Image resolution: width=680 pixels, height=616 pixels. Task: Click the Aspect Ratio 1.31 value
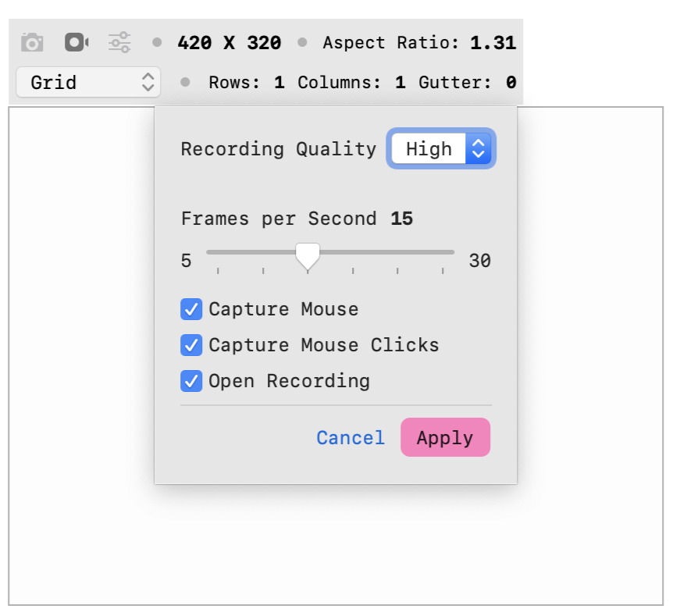coord(493,42)
